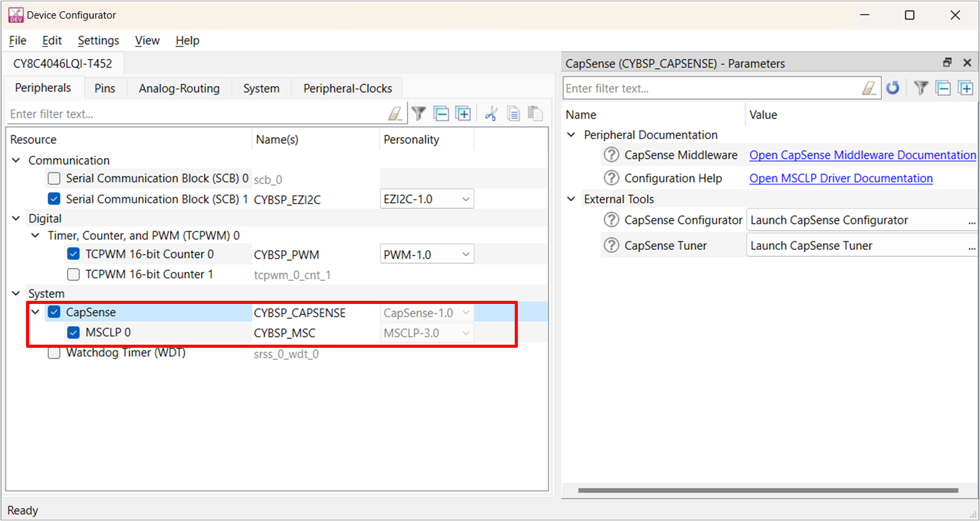Click ellipsis button for Launch CapSense Configurator

pyautogui.click(x=971, y=221)
